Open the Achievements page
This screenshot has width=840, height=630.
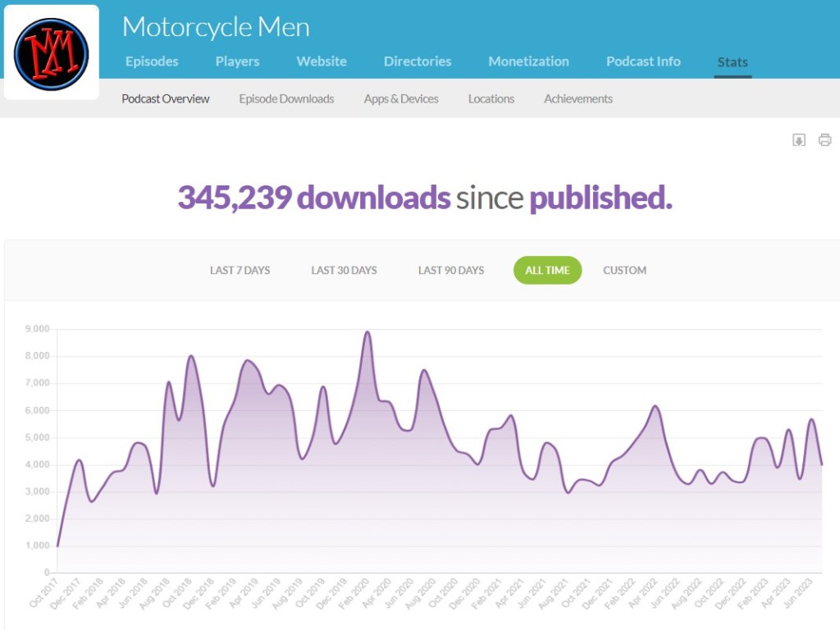coord(578,98)
